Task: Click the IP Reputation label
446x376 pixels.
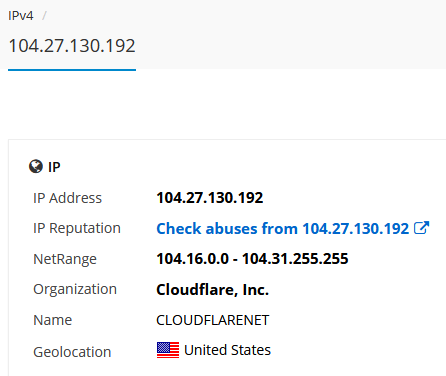Action: (77, 229)
